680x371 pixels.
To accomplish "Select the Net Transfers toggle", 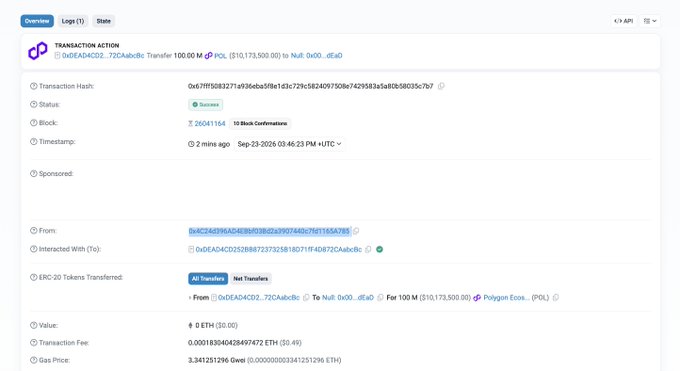I will [251, 279].
